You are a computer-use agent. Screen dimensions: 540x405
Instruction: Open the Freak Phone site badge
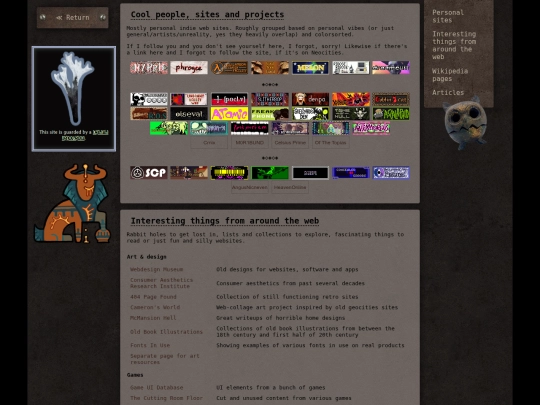pyautogui.click(x=270, y=114)
